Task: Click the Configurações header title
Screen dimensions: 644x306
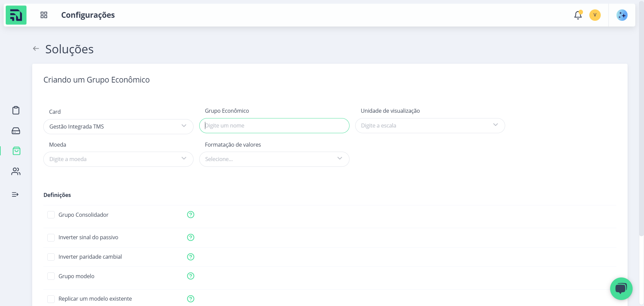Action: [x=88, y=15]
